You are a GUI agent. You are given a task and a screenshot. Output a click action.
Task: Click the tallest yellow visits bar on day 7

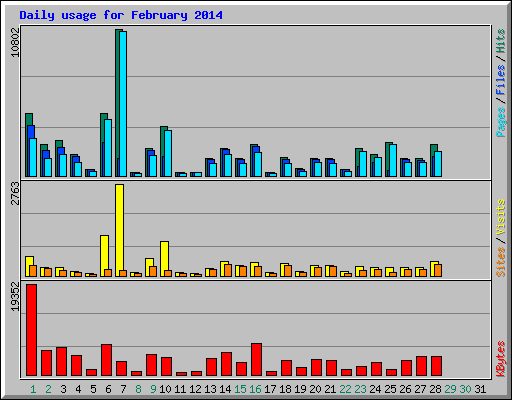click(119, 230)
